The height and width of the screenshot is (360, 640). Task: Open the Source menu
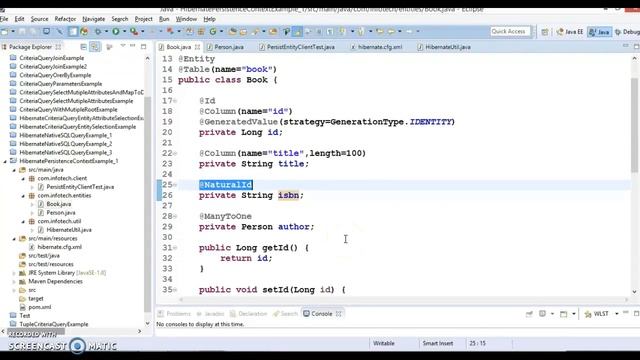(39, 19)
